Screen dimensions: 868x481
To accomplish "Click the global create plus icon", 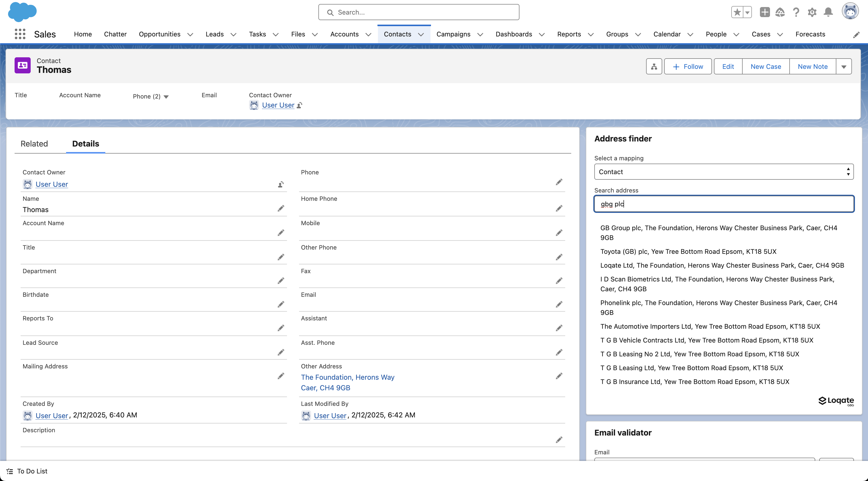I will (764, 13).
